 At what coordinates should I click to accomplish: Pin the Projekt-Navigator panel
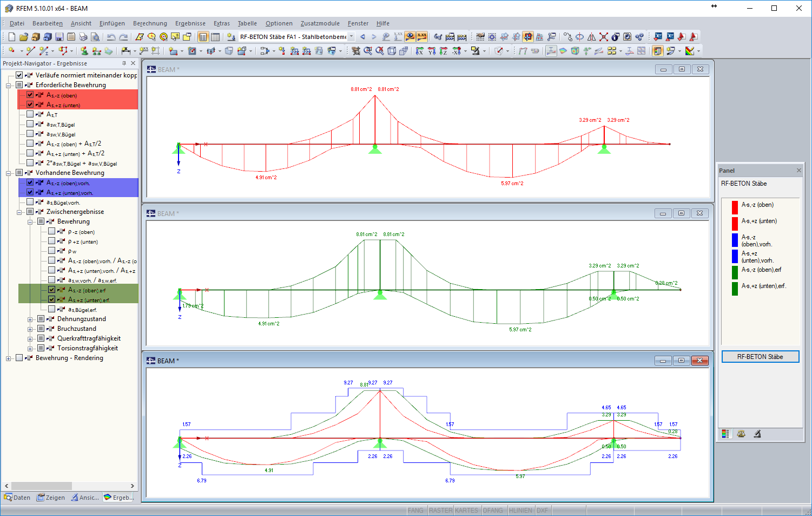pos(124,63)
